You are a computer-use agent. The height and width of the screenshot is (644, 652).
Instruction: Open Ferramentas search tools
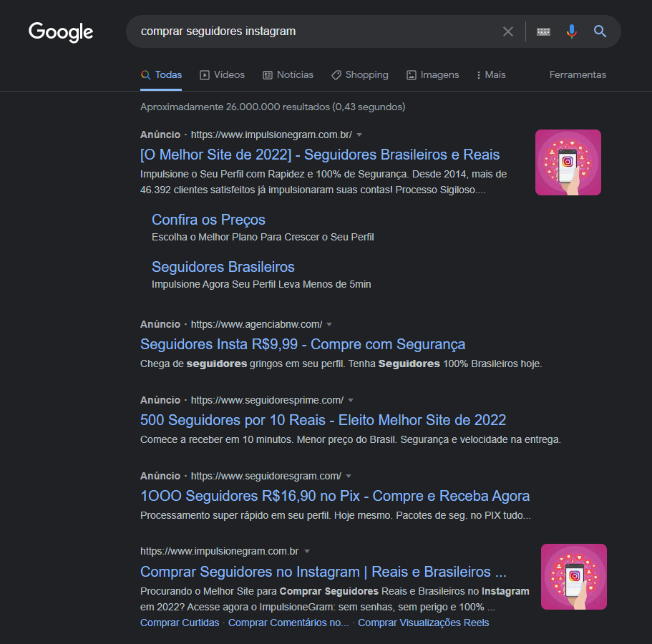pyautogui.click(x=578, y=75)
